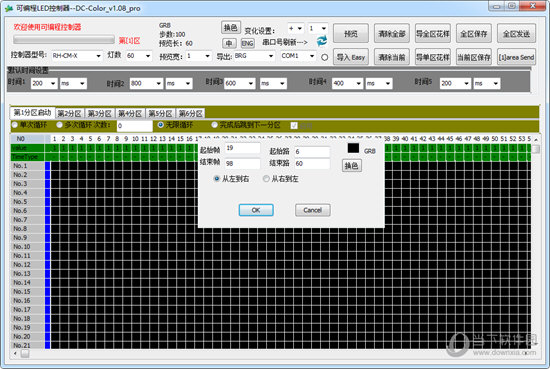Click the 清除当前 button
Image resolution: width=550 pixels, height=369 pixels.
[x=392, y=57]
